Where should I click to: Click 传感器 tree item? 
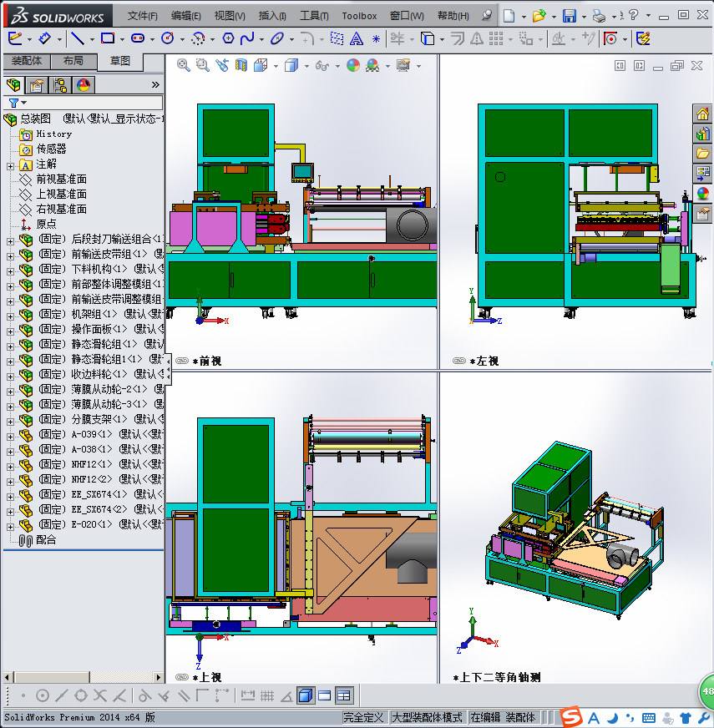[x=51, y=149]
